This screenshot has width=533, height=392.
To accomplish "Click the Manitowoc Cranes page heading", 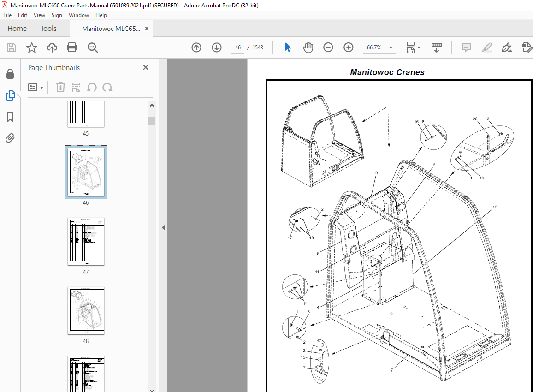I will tap(387, 72).
